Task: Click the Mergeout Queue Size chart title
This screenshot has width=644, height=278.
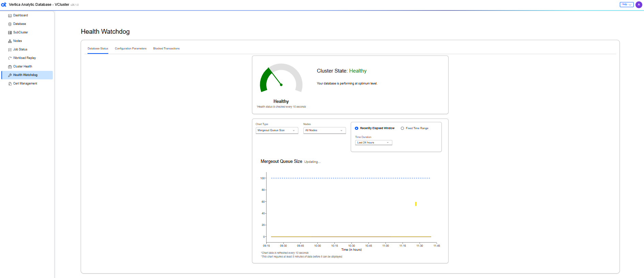Action: tap(281, 161)
